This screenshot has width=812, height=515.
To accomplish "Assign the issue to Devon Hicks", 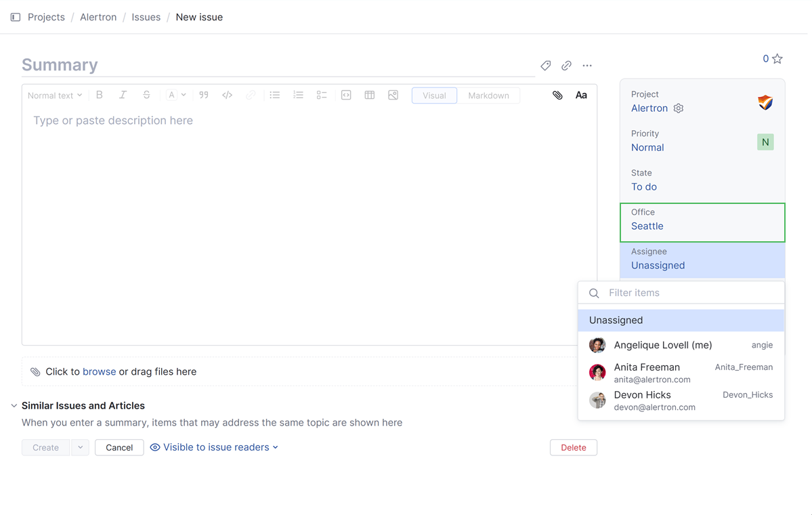I will coord(681,400).
